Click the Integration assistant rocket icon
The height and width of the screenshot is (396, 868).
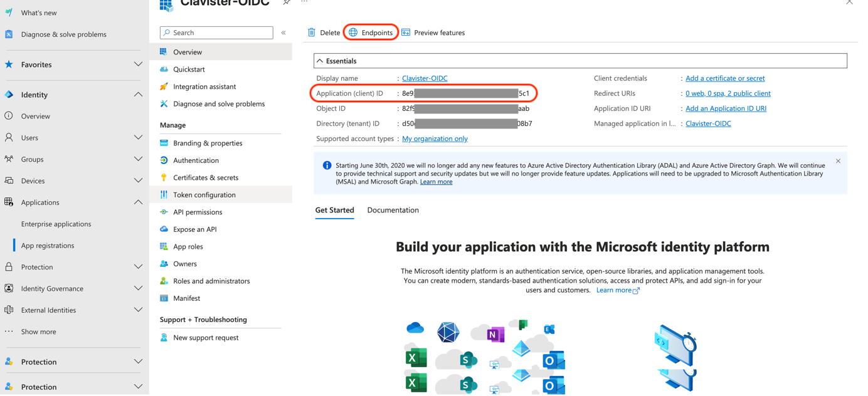pos(164,86)
